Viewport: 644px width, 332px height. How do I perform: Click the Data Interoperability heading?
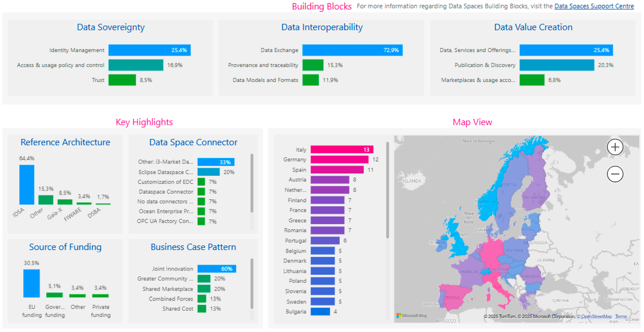[x=322, y=27]
